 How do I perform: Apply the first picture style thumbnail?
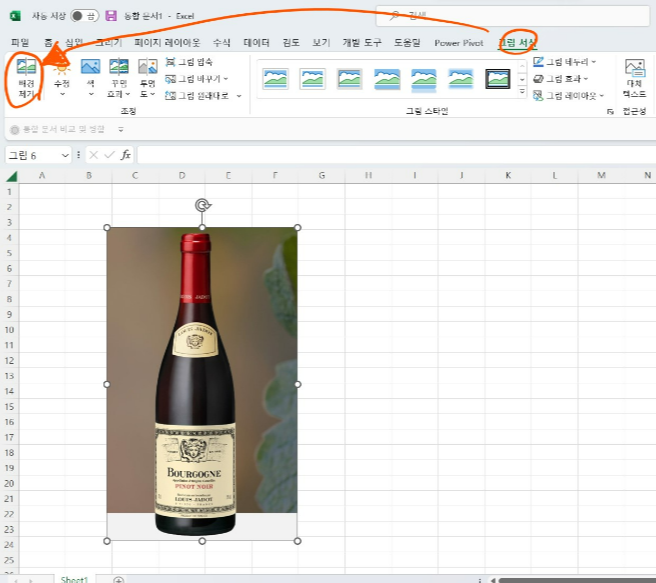pyautogui.click(x=275, y=79)
